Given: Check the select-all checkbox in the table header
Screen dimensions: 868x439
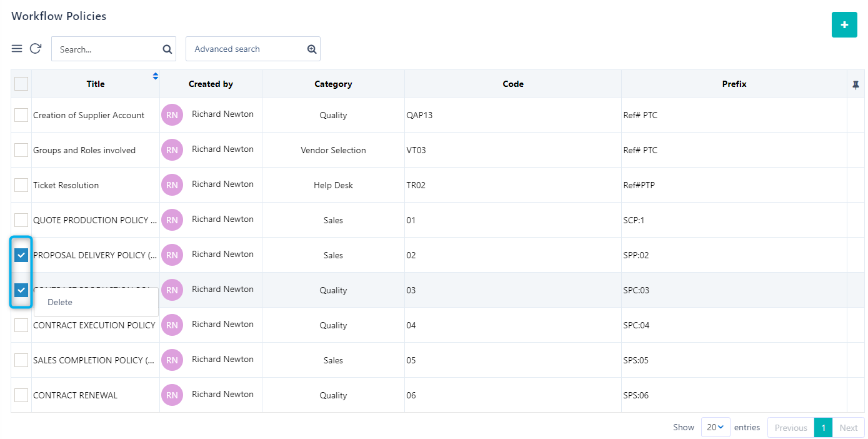Looking at the screenshot, I should click(21, 83).
